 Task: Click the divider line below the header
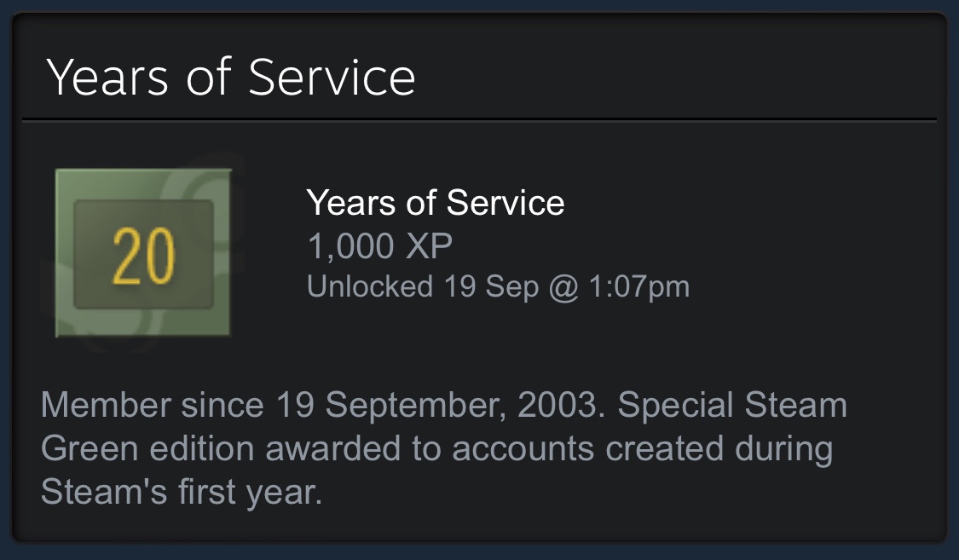479,118
